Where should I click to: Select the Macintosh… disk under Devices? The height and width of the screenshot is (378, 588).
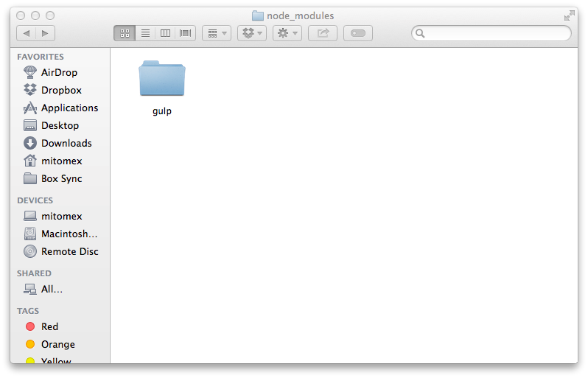(60, 234)
